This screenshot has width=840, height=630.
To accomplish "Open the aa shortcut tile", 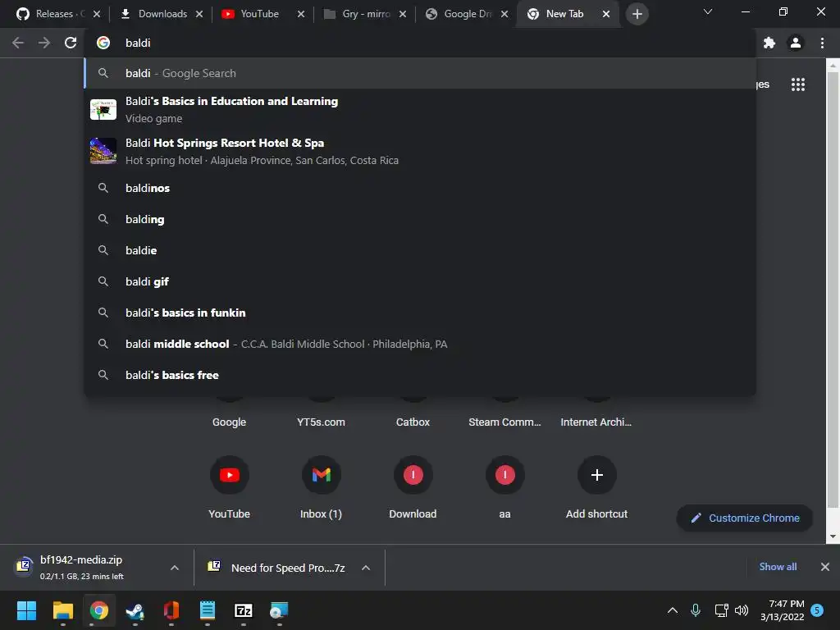I will 504,487.
